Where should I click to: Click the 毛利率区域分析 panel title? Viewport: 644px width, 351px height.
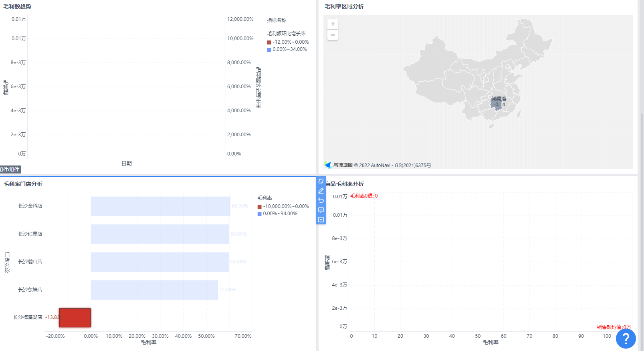(344, 6)
